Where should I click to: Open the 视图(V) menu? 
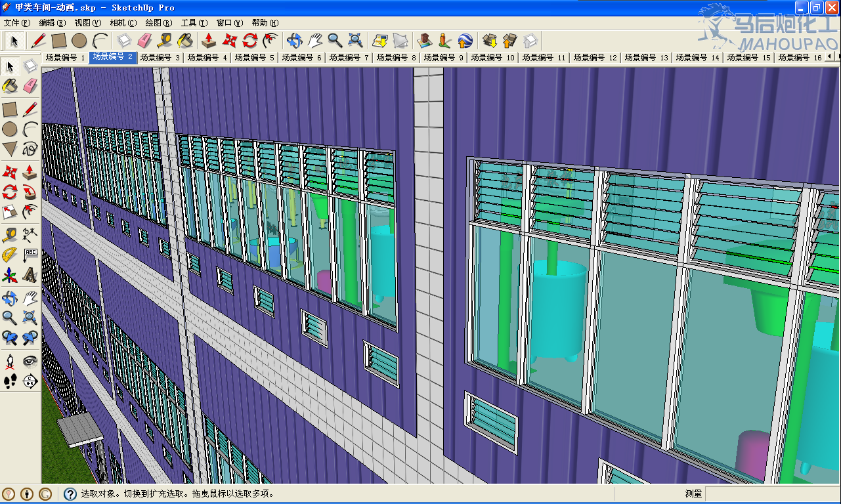click(x=89, y=23)
